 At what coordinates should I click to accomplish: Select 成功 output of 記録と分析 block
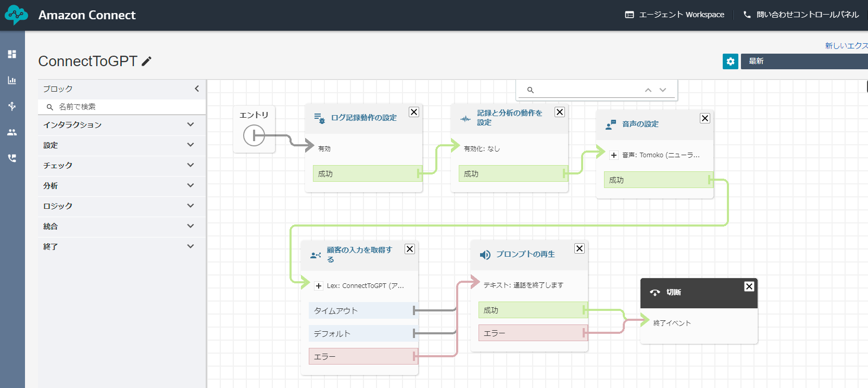[x=513, y=174]
